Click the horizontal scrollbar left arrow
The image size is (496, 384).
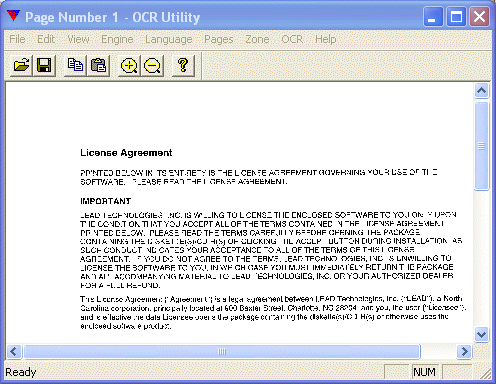[14, 351]
